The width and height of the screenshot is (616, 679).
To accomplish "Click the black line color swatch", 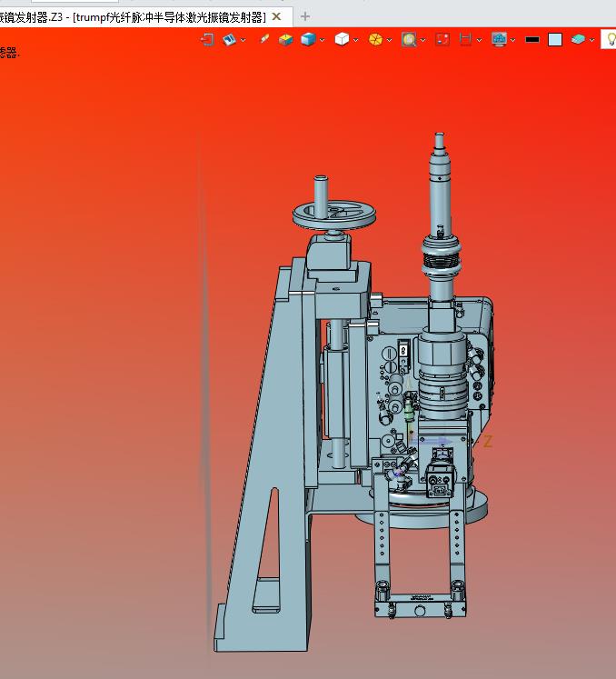I will [x=532, y=40].
